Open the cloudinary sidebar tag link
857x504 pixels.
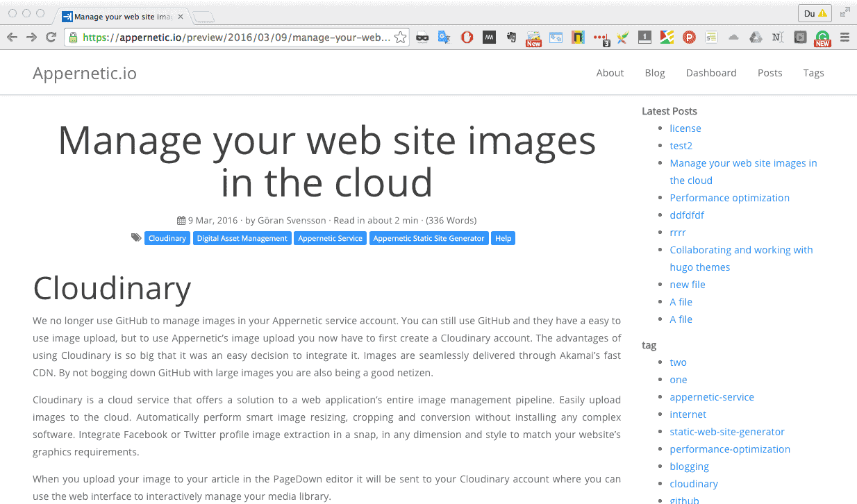694,484
